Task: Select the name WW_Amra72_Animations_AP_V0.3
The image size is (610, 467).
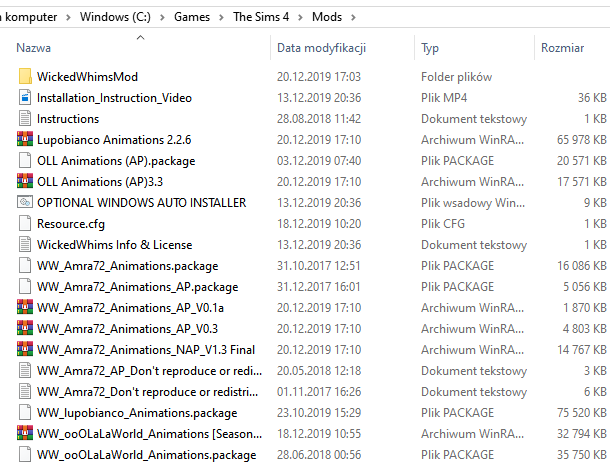Action: 127,329
